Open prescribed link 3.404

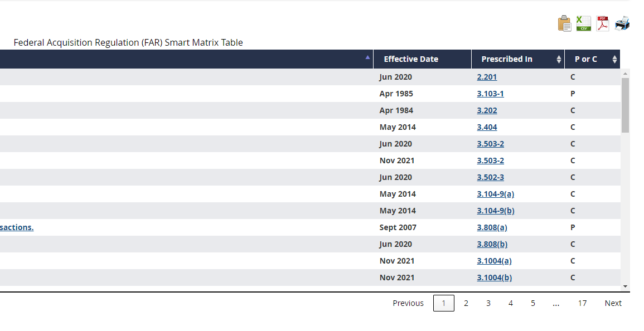tap(487, 127)
